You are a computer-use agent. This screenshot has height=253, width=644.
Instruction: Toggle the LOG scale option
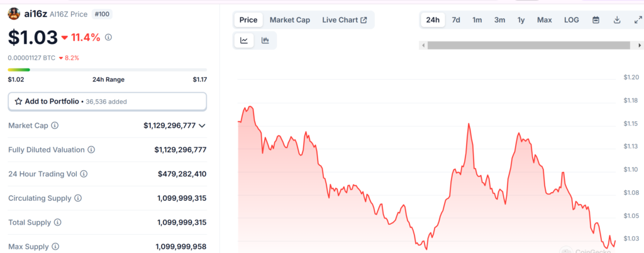(x=571, y=20)
